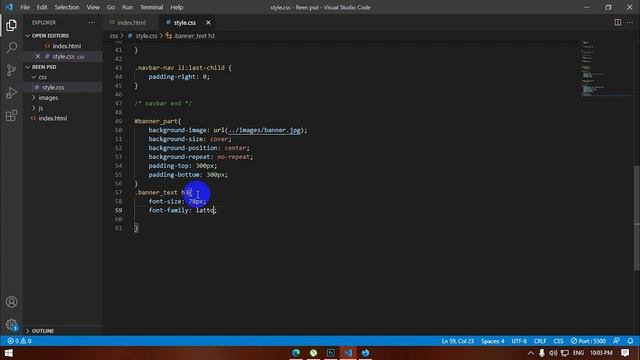Open the Source Control view icon
640x360 pixels.
pos(11,70)
